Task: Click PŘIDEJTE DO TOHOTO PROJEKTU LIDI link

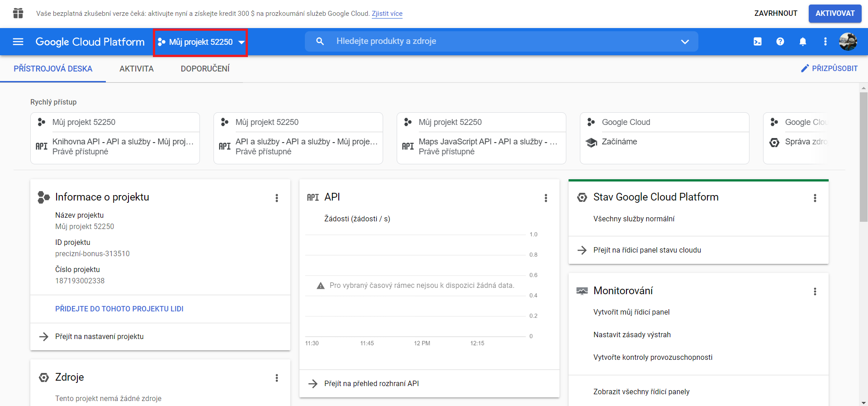Action: pos(119,309)
